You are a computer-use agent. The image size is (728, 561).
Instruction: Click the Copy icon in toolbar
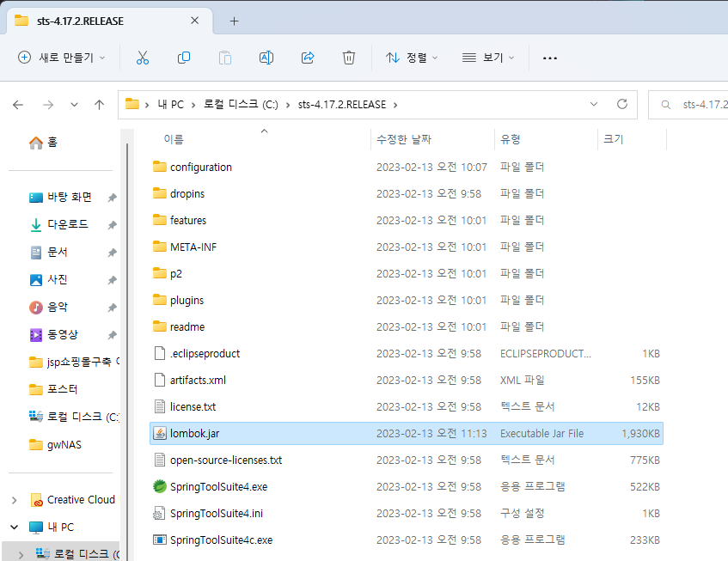point(184,58)
